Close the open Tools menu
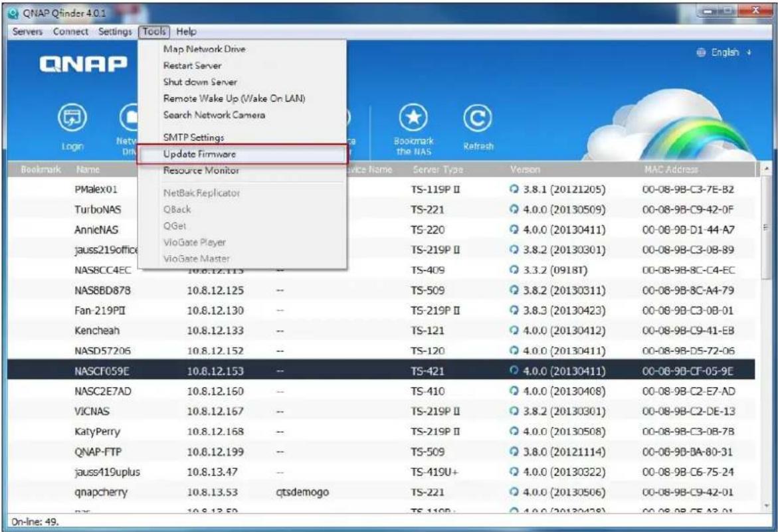The height and width of the screenshot is (532, 778). coord(154,31)
